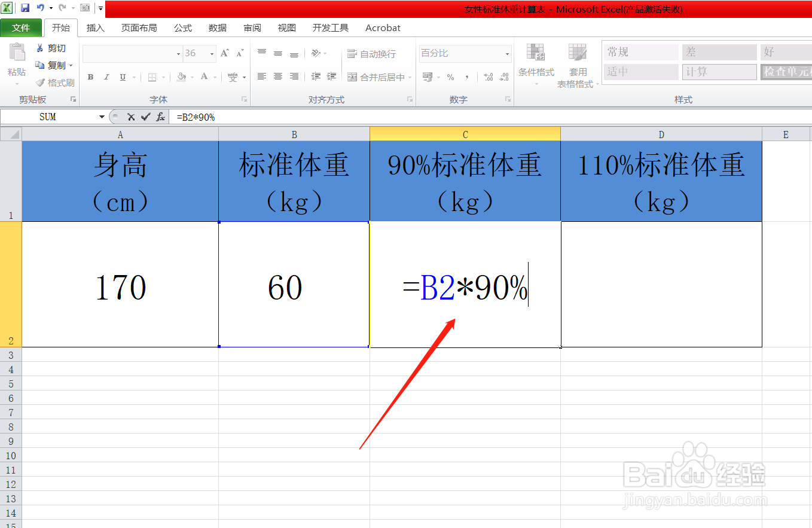Switch to the Review (审阅) tab

(252, 28)
